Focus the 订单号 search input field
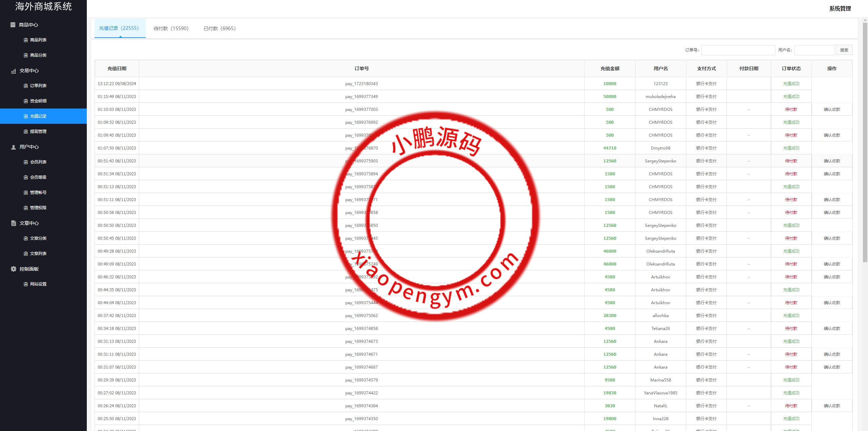This screenshot has height=431, width=868. [738, 50]
